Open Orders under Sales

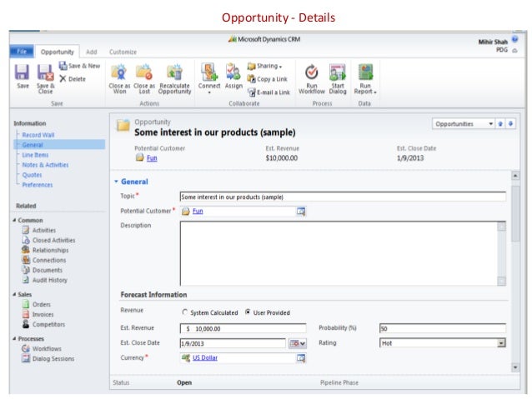coord(41,304)
